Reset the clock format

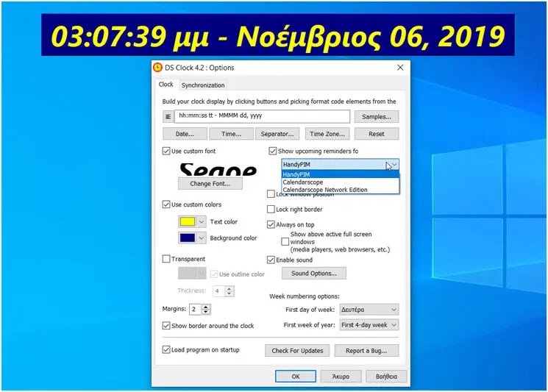pyautogui.click(x=377, y=134)
